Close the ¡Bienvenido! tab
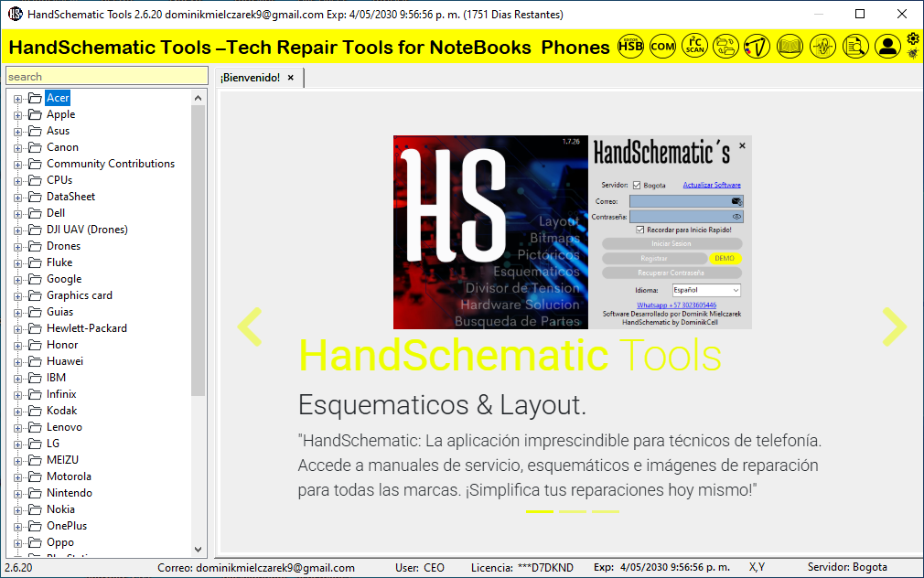Screen dimensions: 924x578 [x=291, y=78]
